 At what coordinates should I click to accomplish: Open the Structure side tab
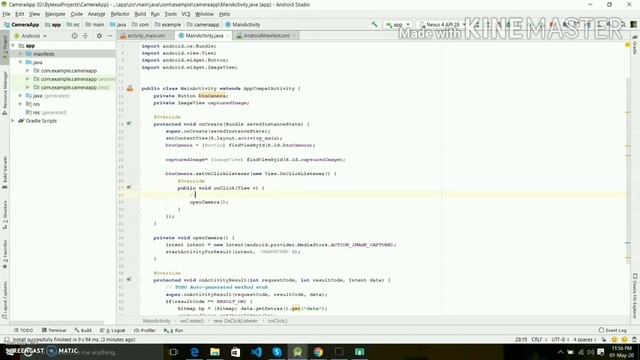click(x=5, y=215)
